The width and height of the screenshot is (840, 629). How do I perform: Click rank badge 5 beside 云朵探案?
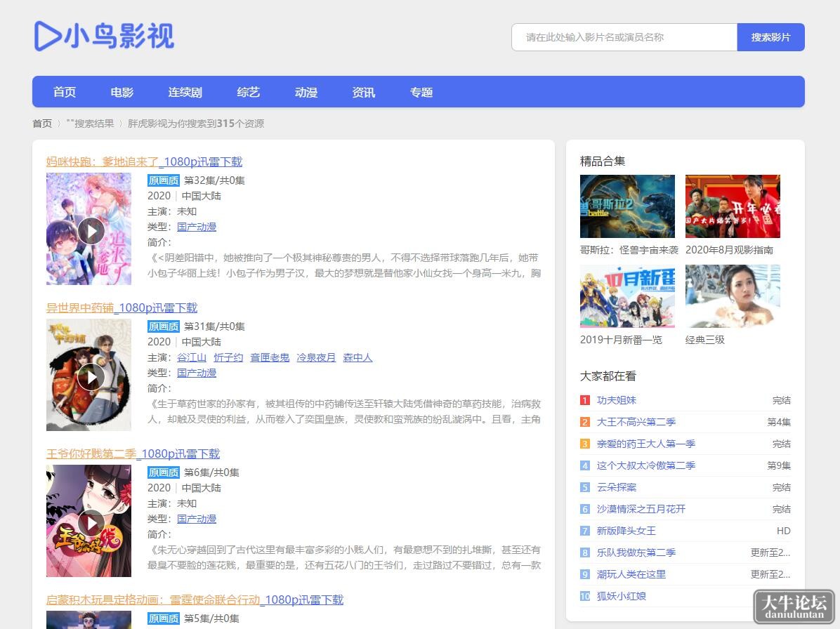click(x=585, y=487)
